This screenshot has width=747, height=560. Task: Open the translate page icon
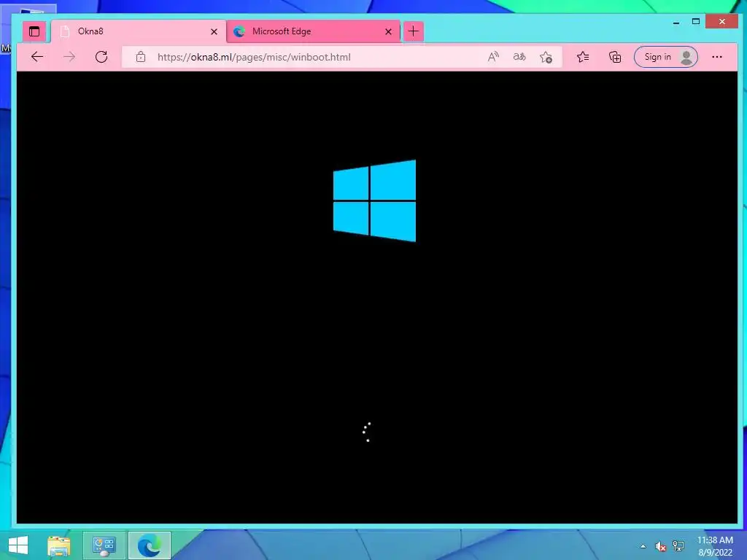tap(519, 57)
